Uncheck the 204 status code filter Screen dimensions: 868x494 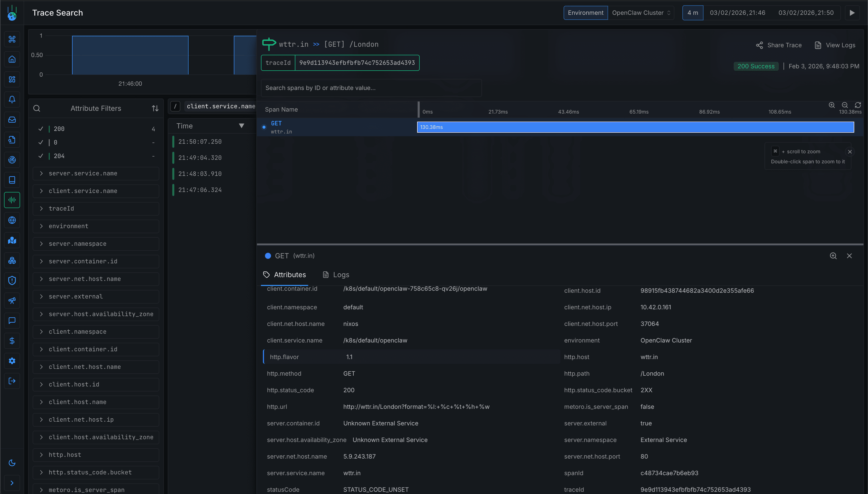[x=41, y=156]
